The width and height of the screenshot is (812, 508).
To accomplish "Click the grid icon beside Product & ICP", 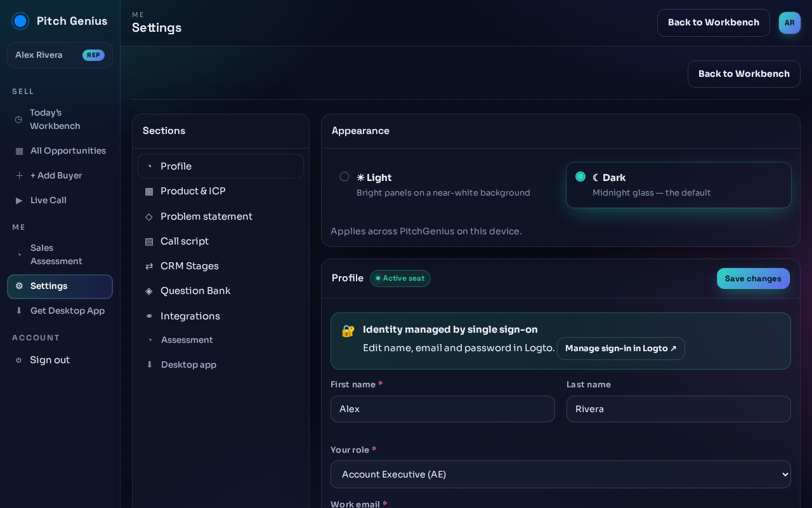I will pos(149,191).
